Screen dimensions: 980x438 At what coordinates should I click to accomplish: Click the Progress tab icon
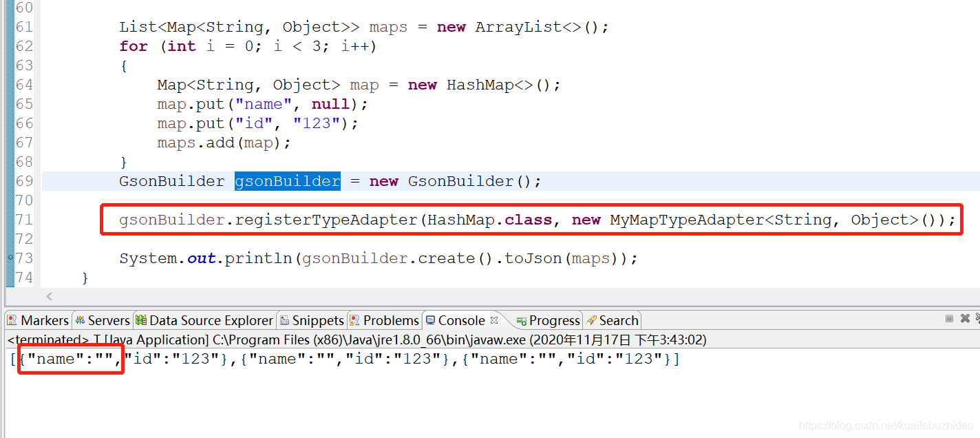click(x=522, y=321)
